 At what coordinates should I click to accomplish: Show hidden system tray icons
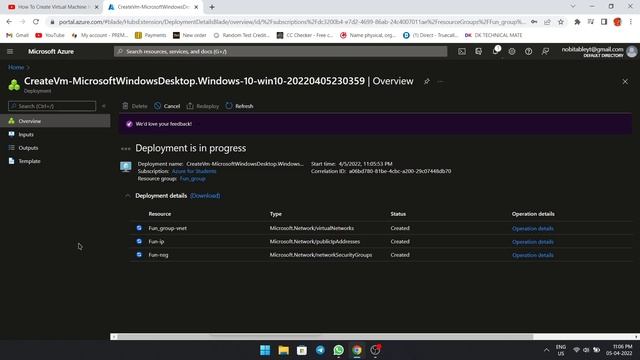(547, 350)
